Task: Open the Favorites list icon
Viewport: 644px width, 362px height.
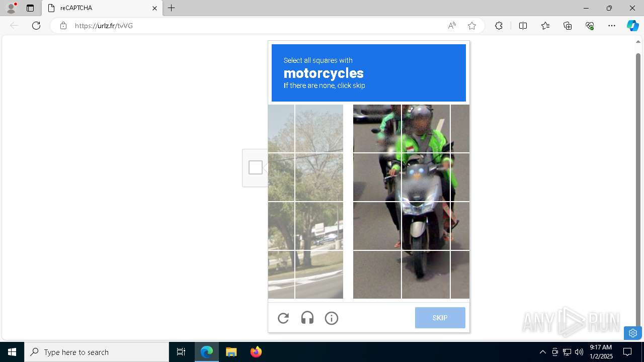Action: 545,26
